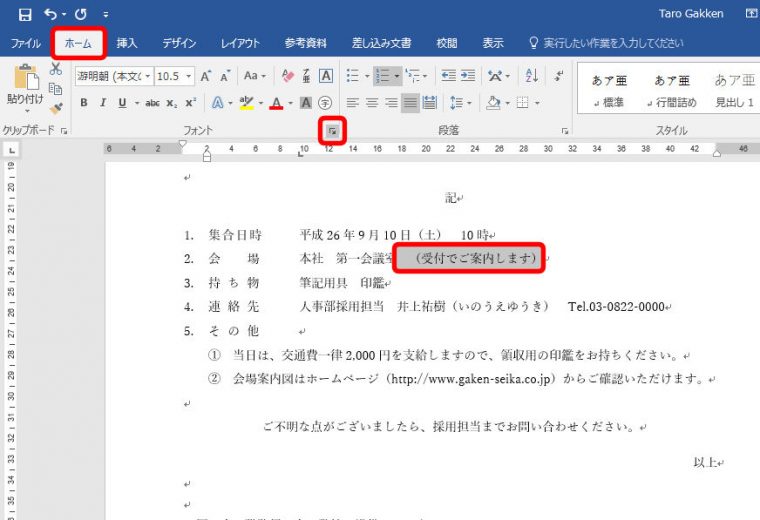Align text left

tap(353, 103)
